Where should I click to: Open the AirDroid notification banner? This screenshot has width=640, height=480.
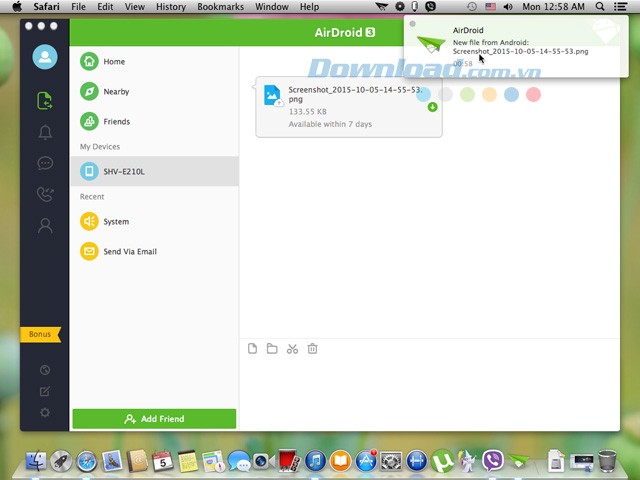coord(516,46)
